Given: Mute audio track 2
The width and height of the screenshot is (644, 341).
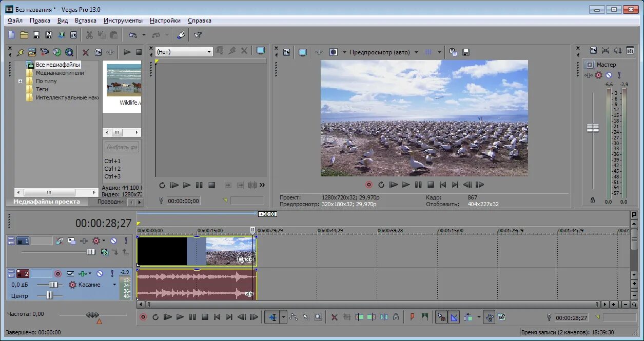Looking at the screenshot, I should point(100,274).
